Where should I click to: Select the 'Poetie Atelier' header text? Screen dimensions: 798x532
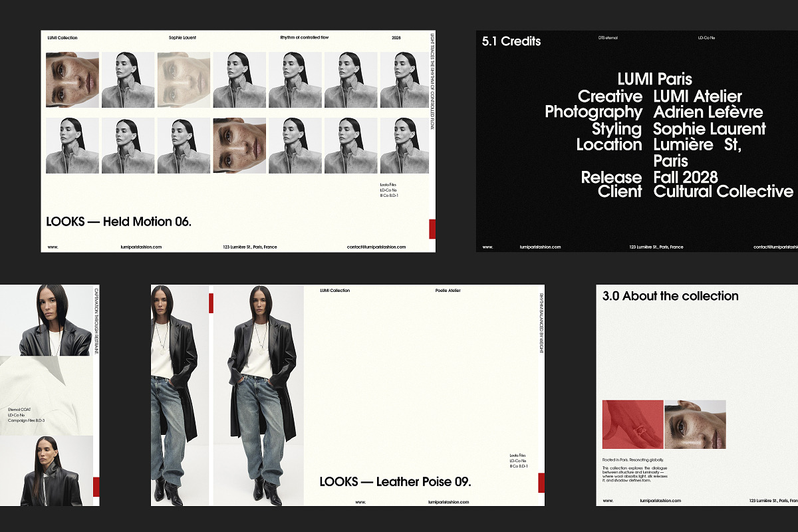tap(448, 291)
